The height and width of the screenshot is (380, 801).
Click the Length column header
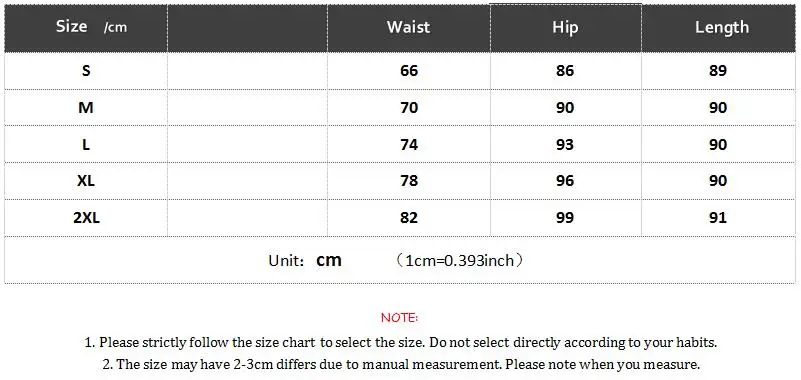click(722, 27)
